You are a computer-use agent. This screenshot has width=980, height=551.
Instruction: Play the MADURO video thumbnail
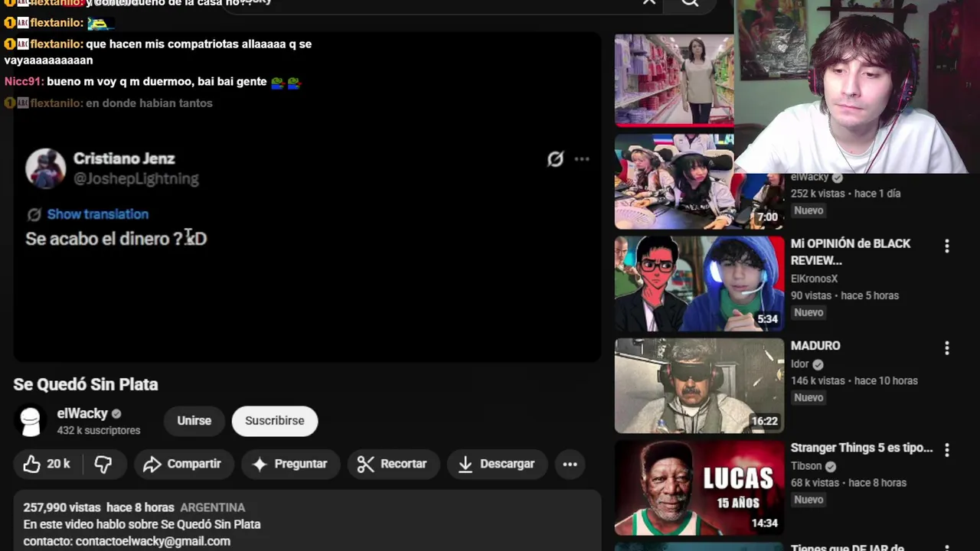pos(699,386)
